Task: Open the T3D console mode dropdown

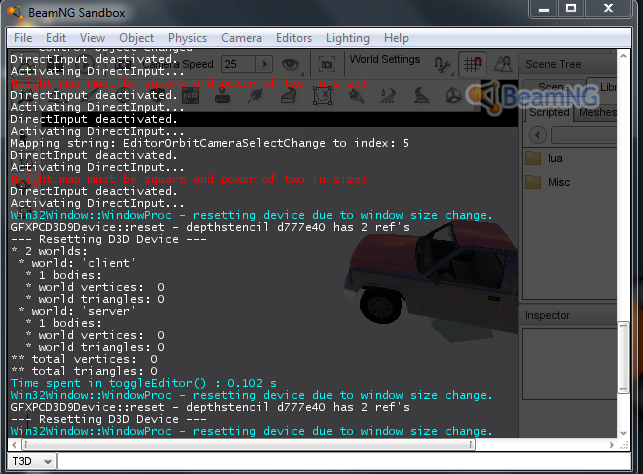Action: (32, 461)
